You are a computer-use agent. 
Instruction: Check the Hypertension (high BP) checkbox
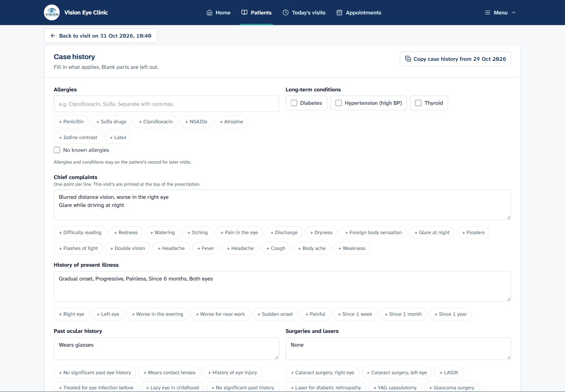coord(339,103)
